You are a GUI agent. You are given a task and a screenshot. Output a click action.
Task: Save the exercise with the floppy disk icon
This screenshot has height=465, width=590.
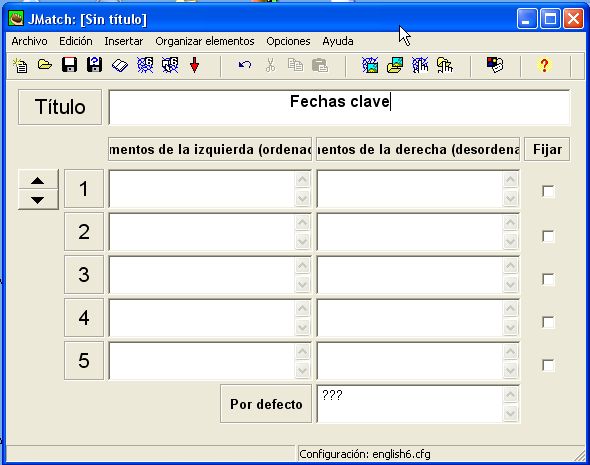point(70,65)
